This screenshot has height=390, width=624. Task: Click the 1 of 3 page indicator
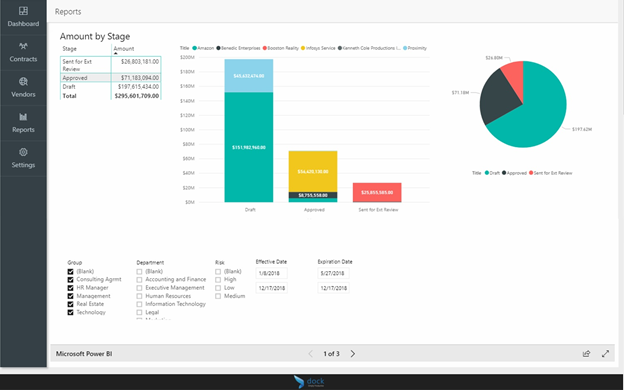[x=332, y=353]
